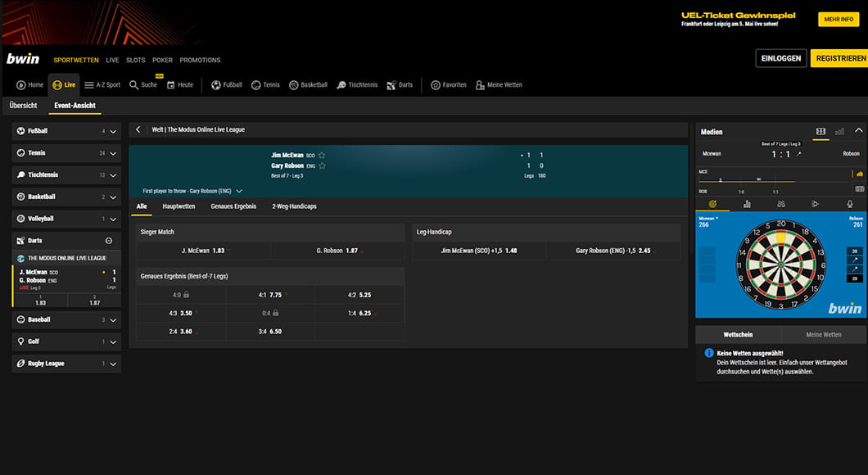Select the Live betting nav item
Image resolution: width=868 pixels, height=475 pixels.
tap(64, 85)
